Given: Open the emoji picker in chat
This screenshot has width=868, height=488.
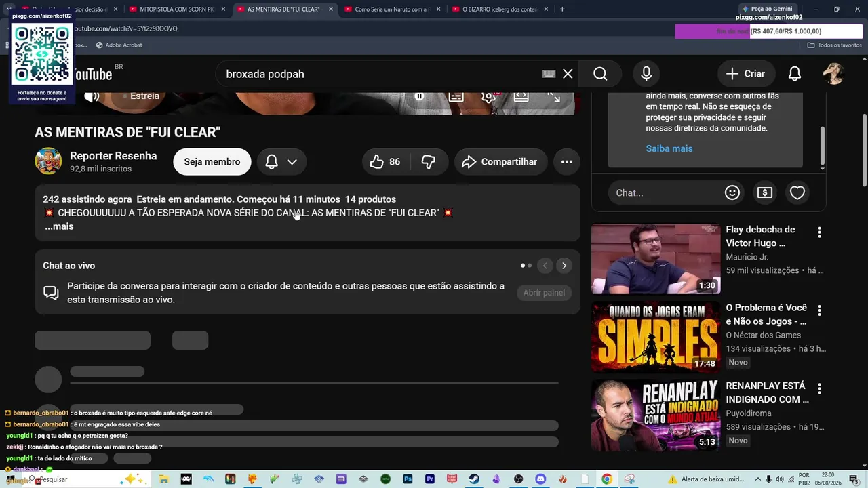Looking at the screenshot, I should coord(732,192).
